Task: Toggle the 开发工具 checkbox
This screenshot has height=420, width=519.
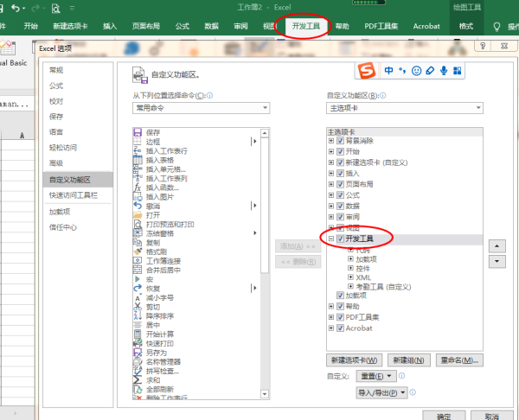Action: coord(340,239)
